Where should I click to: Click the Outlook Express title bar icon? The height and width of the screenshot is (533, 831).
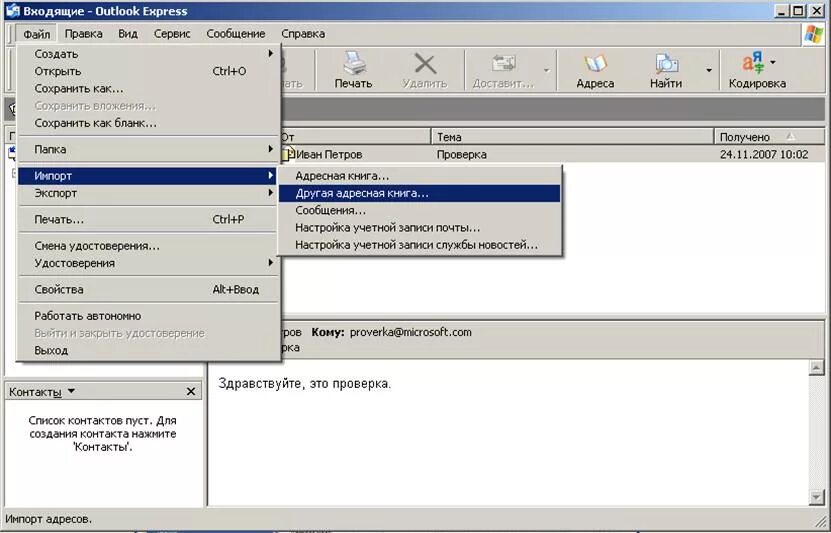pyautogui.click(x=12, y=11)
